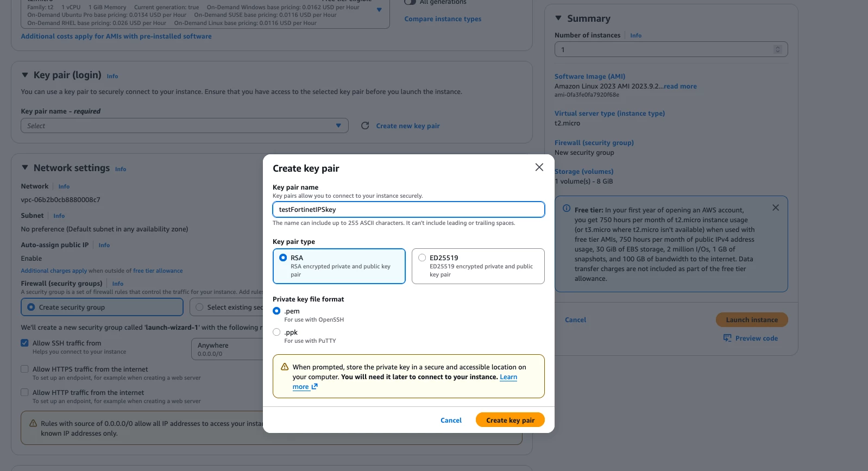Refresh the key pair list
This screenshot has width=868, height=471.
[365, 125]
